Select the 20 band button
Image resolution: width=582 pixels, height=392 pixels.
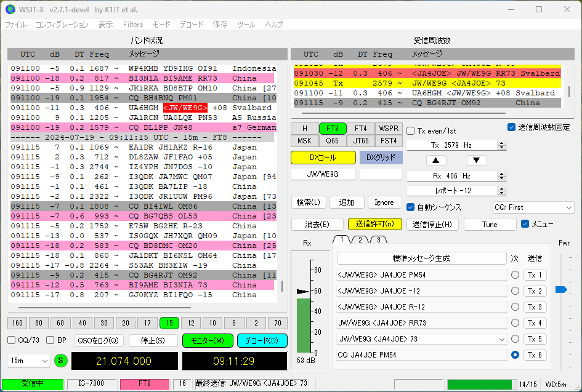coord(126,322)
